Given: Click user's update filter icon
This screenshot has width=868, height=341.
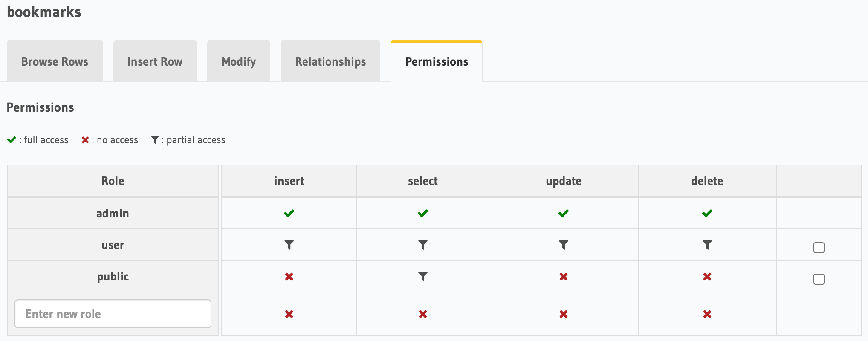Looking at the screenshot, I should [564, 245].
